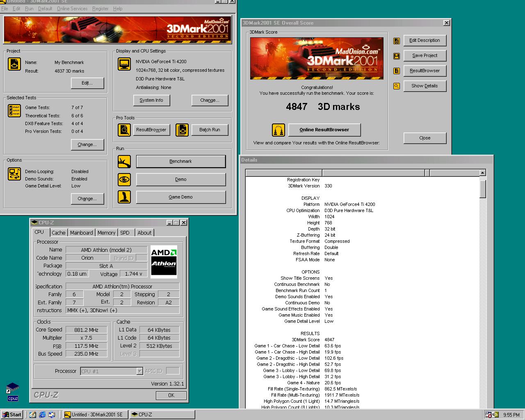Click the Display and CPU Settings monitor icon
Image resolution: width=525 pixels, height=420 pixels.
(x=124, y=64)
